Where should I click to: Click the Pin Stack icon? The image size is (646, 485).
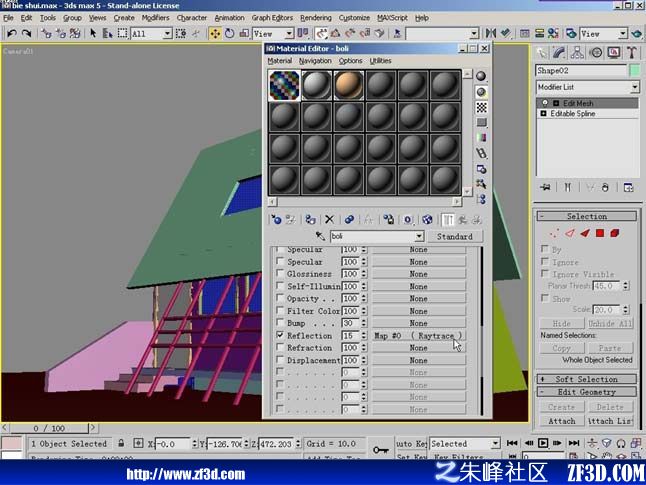[x=545, y=187]
